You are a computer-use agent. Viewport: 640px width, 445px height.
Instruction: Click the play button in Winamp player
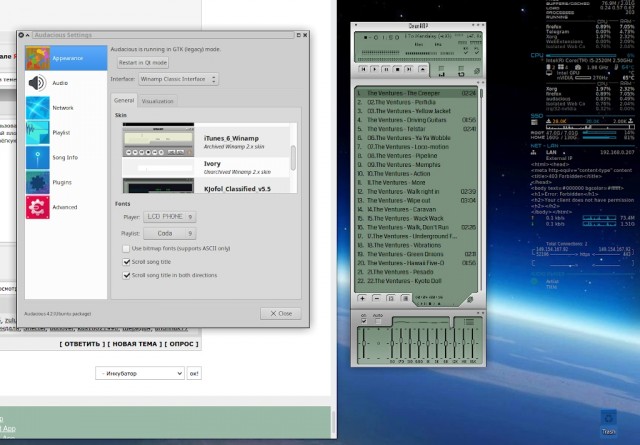375,69
